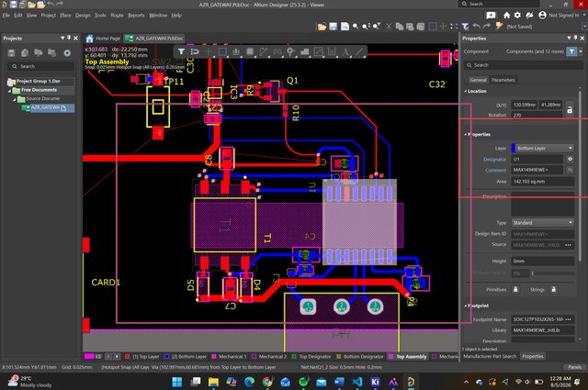Open the Projects panel settings gear

(67, 53)
